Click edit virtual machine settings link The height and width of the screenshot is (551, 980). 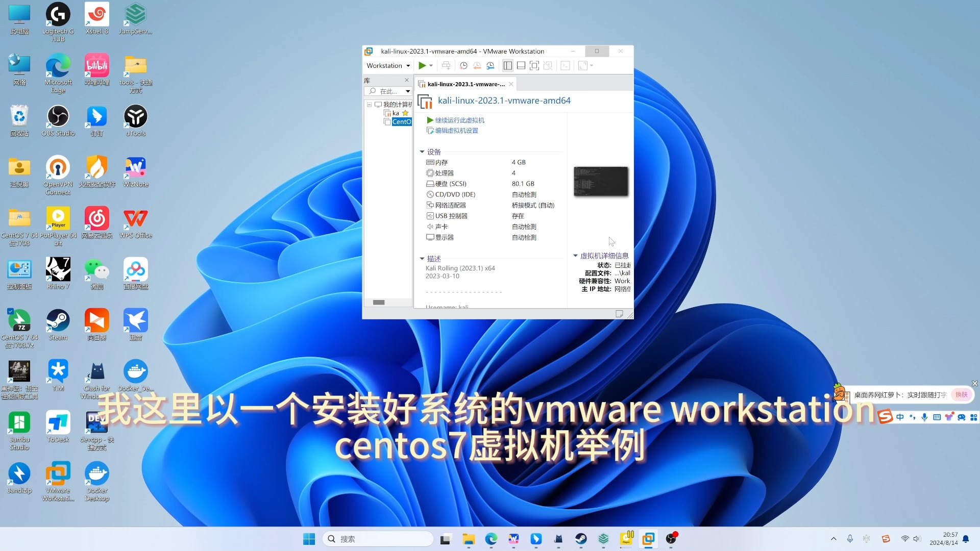tap(456, 131)
